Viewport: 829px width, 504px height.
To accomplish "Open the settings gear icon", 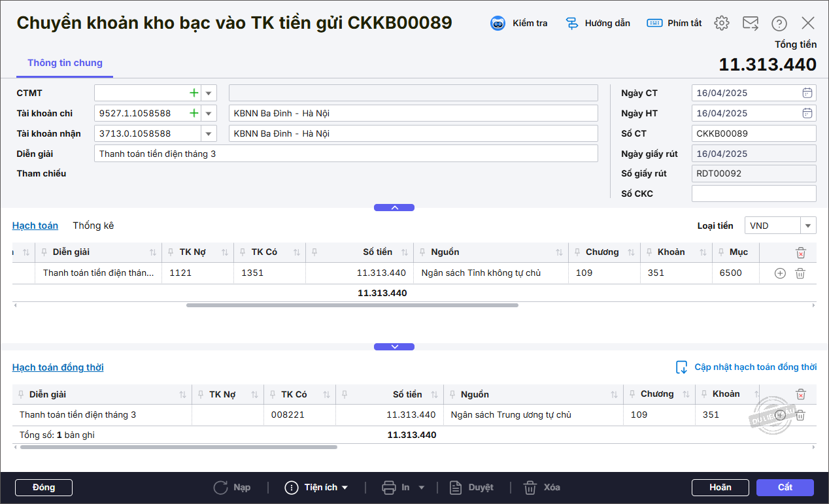I will click(x=721, y=24).
